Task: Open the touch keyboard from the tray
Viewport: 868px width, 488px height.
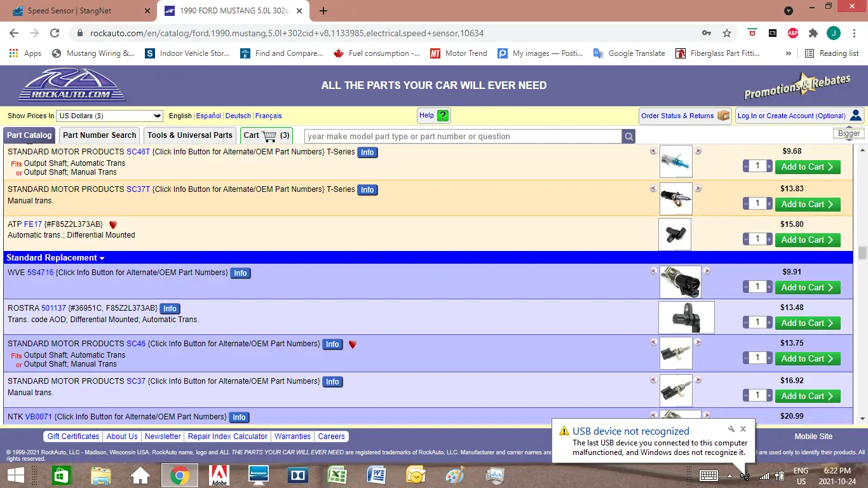Action: click(x=709, y=475)
